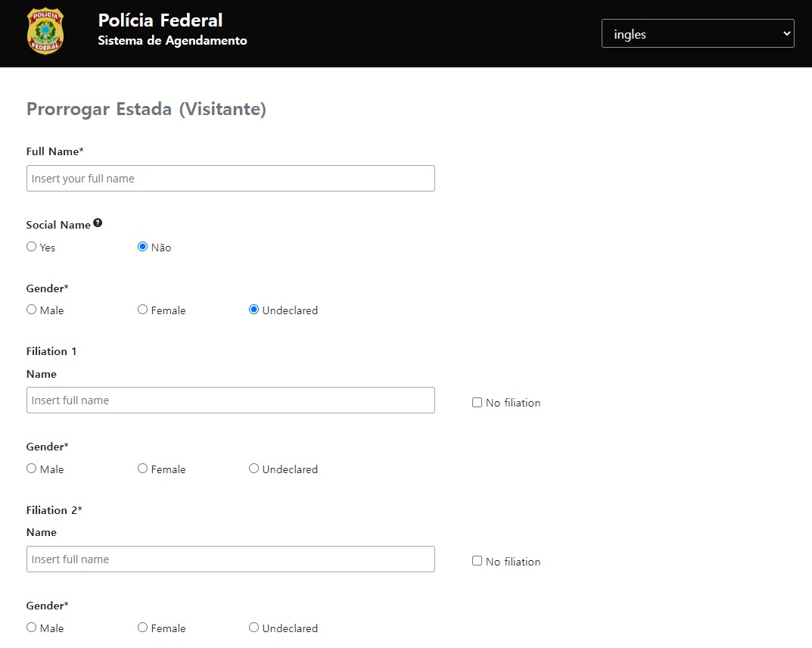Click the Filiation 2* section label
Viewport: 812px width, 648px height.
click(x=54, y=510)
